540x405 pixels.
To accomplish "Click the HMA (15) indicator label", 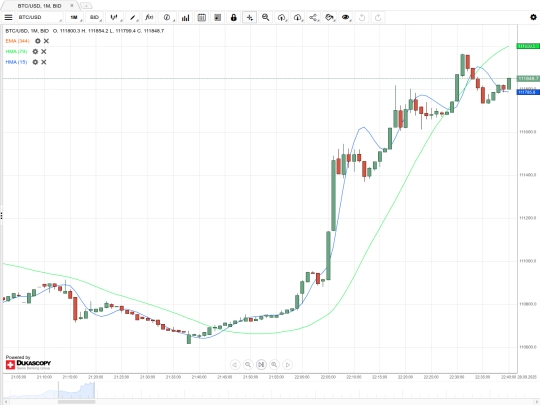I will [16, 62].
